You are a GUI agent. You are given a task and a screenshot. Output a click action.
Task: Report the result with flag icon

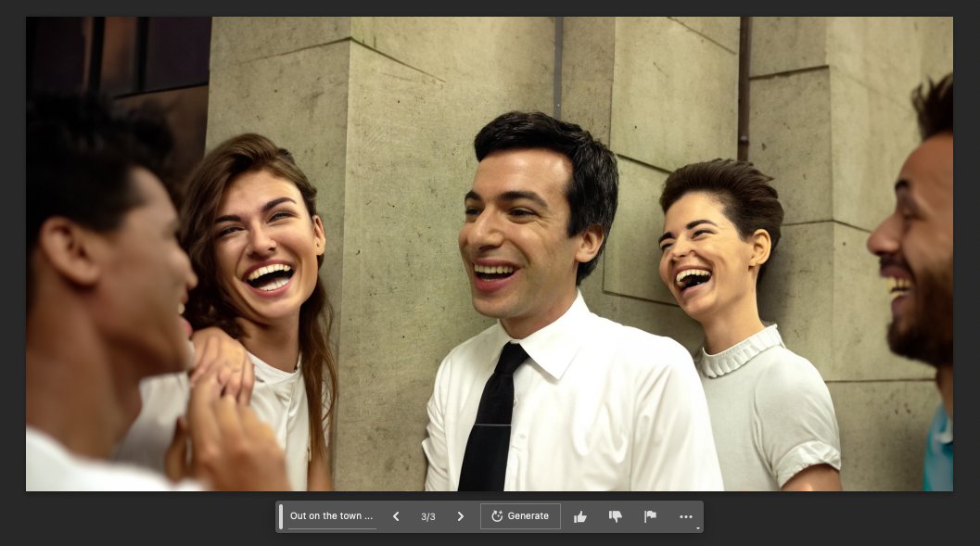pos(650,516)
